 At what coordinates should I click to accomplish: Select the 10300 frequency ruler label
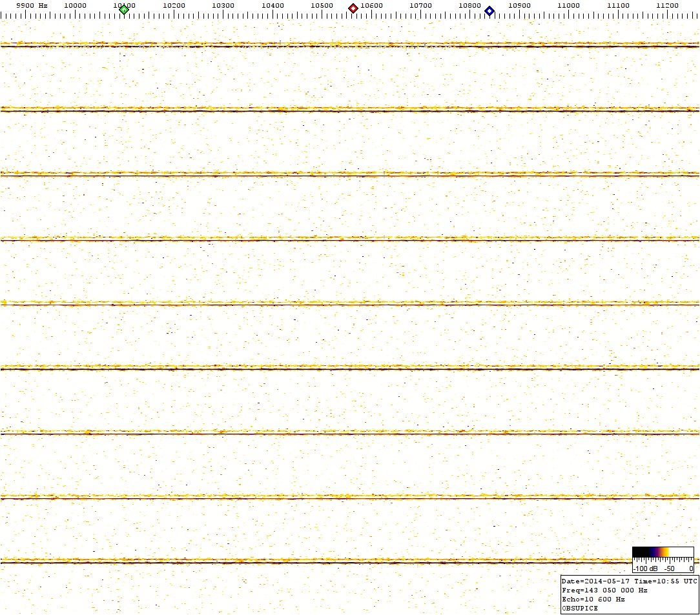coord(223,5)
